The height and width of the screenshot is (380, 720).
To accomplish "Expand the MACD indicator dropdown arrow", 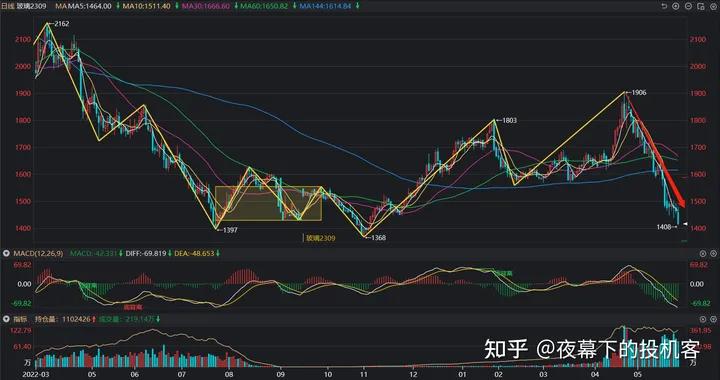I will 7,253.
